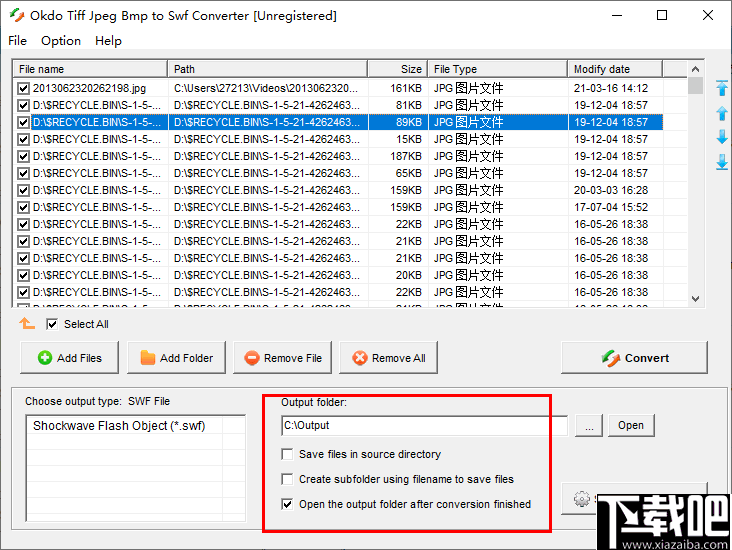
Task: Move selected file to top of list
Action: pos(722,88)
